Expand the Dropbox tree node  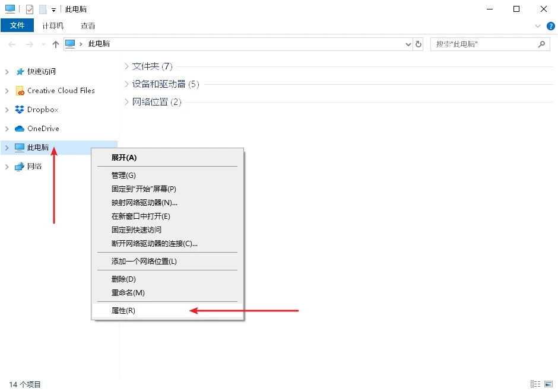[7, 110]
